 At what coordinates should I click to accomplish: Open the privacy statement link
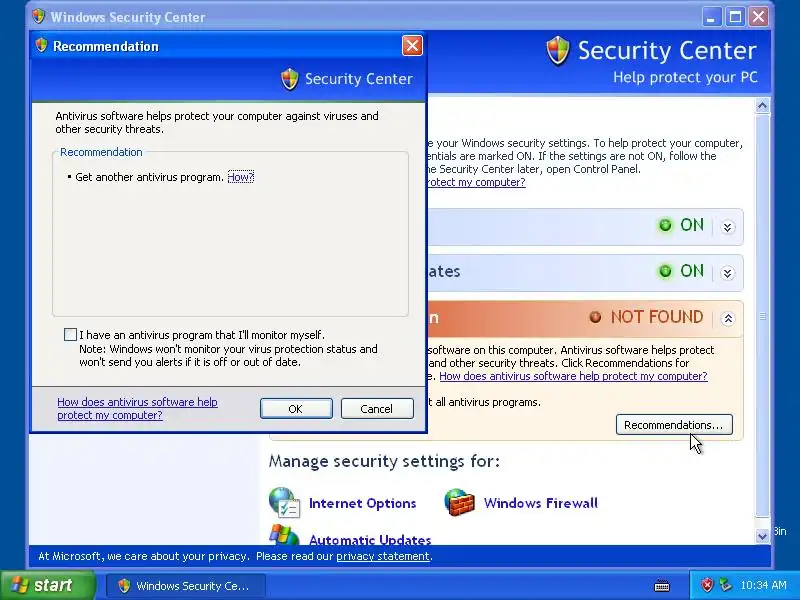pos(383,556)
